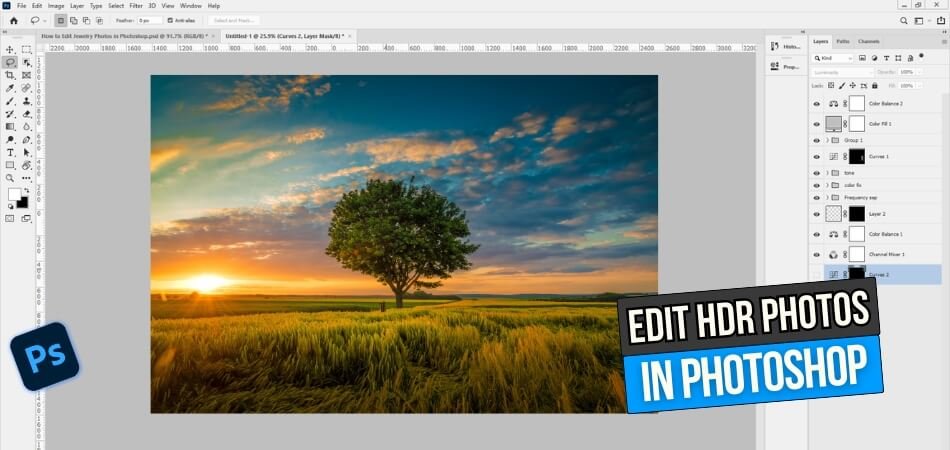This screenshot has height=450, width=950.
Task: Reset default foreground and background colors
Action: (10, 207)
